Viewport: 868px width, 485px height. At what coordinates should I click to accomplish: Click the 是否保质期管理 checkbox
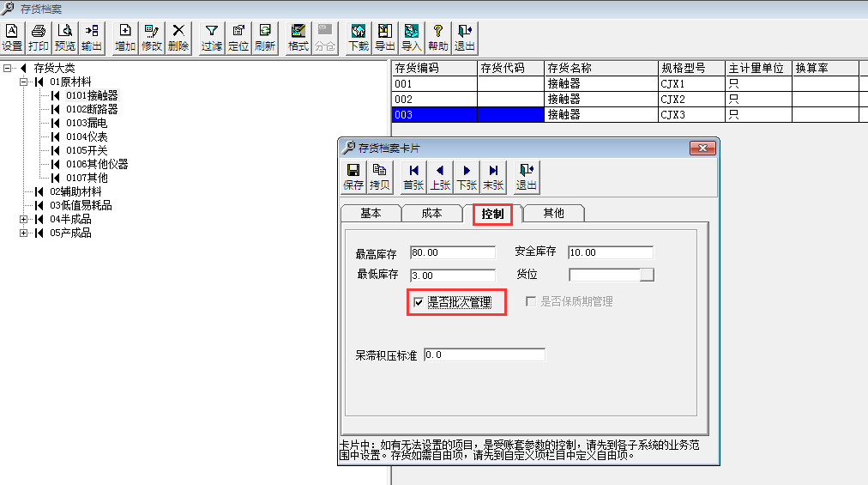click(x=531, y=302)
